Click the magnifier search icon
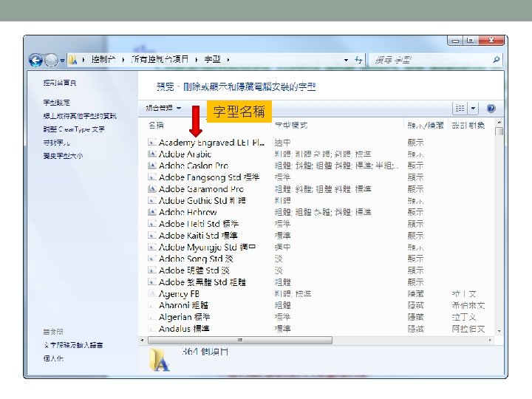This screenshot has height=399, width=532. pyautogui.click(x=496, y=60)
